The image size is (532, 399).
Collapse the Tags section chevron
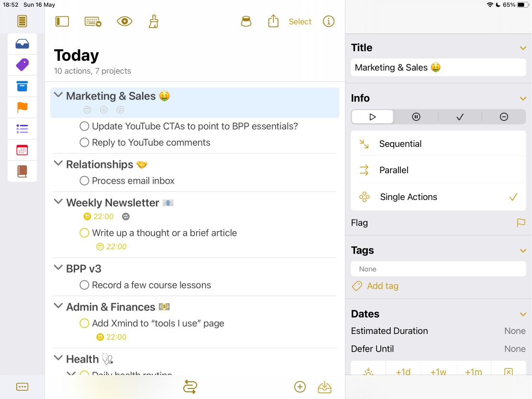(x=523, y=251)
